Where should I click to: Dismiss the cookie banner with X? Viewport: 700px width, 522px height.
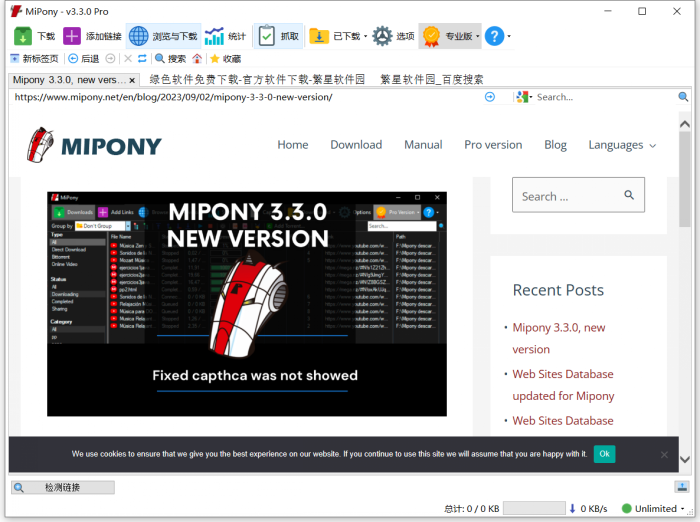[x=664, y=455]
